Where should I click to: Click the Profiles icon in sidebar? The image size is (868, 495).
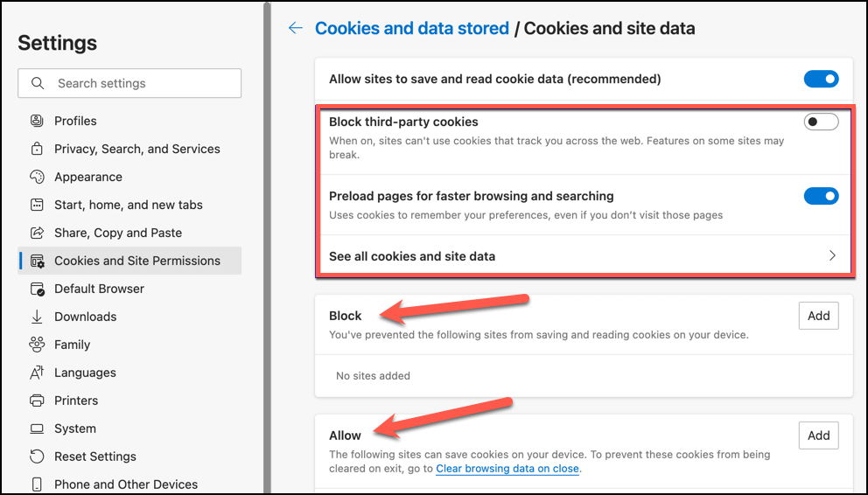pyautogui.click(x=37, y=121)
